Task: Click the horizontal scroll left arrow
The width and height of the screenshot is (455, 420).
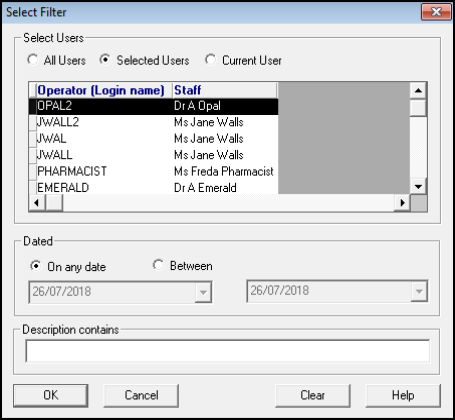Action: 37,202
